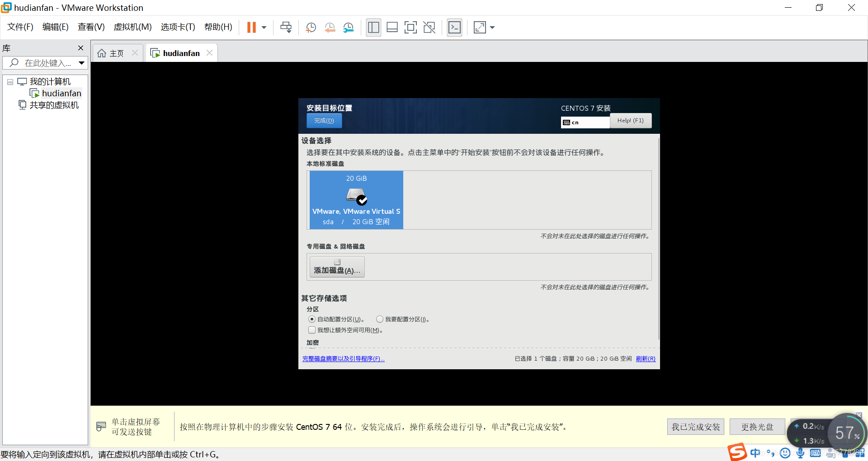
Task: Open stretch display options dropdown arrow
Action: (492, 28)
